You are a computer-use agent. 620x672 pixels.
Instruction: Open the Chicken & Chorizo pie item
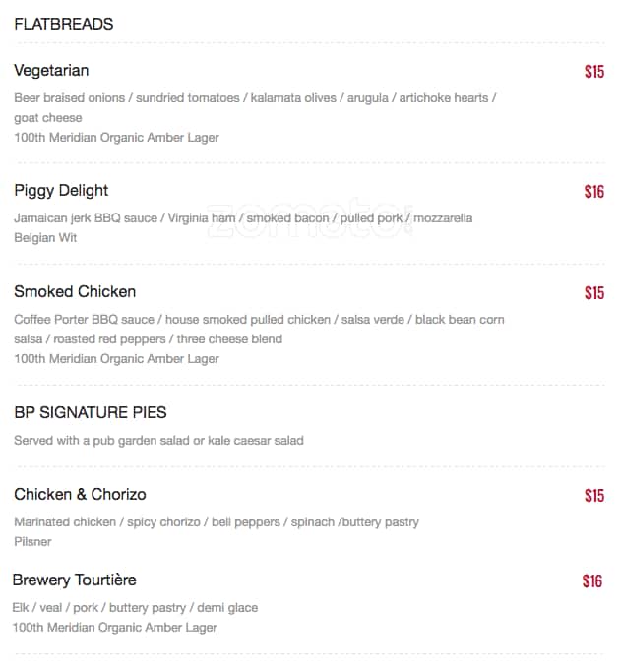80,494
